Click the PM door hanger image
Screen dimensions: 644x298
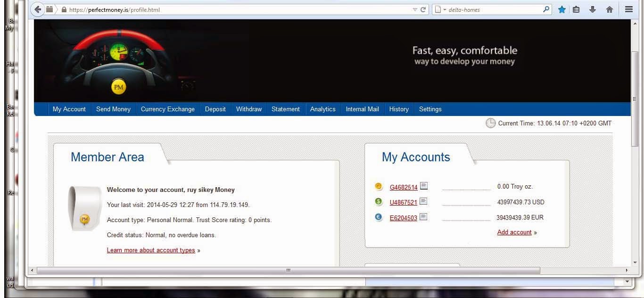click(x=85, y=208)
